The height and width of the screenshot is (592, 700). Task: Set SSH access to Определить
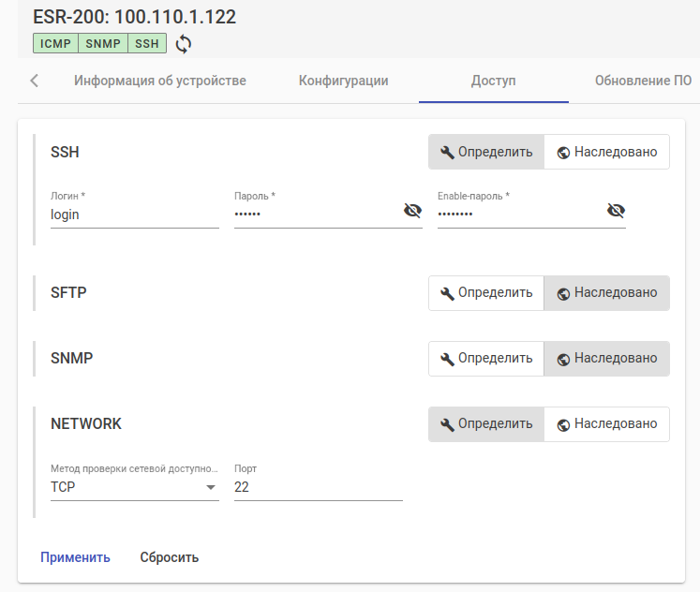pyautogui.click(x=486, y=152)
